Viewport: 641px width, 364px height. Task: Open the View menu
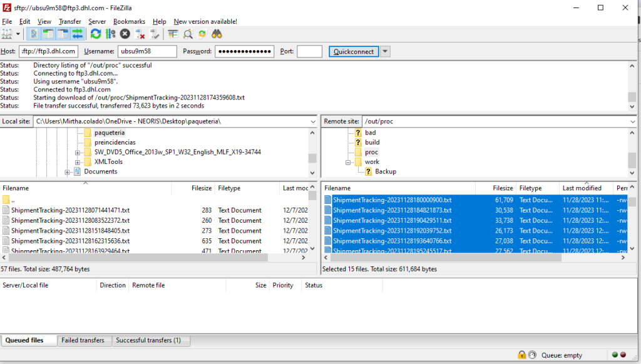point(44,22)
